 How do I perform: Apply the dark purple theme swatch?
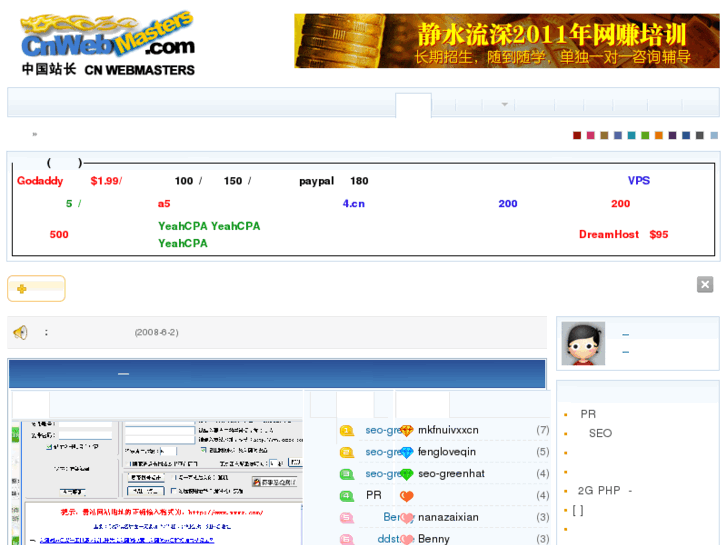click(x=672, y=135)
